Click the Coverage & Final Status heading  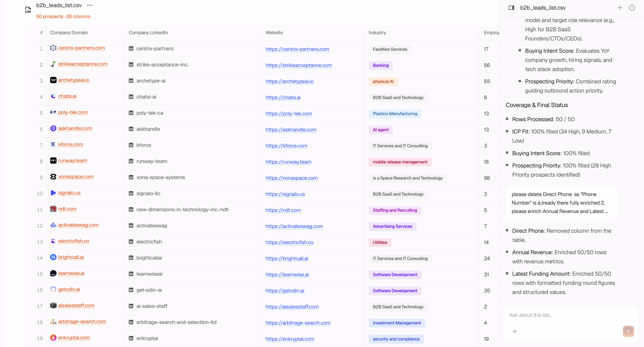[x=536, y=105]
